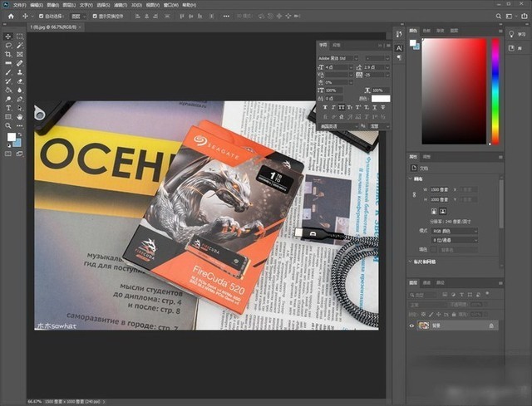The height and width of the screenshot is (406, 532).
Task: Select the Healing Brush bandage tool
Action: (x=20, y=63)
